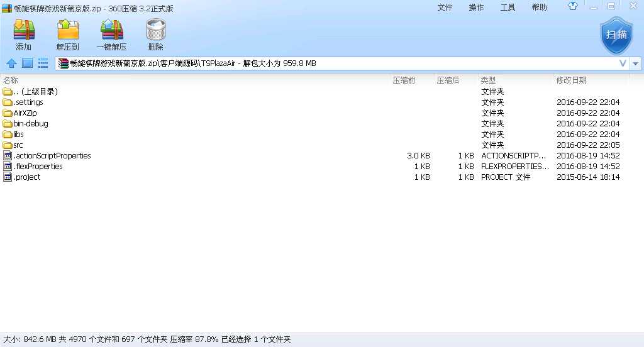Click the 一键解压 one-click extract icon
644x347 pixels.
coord(112,30)
